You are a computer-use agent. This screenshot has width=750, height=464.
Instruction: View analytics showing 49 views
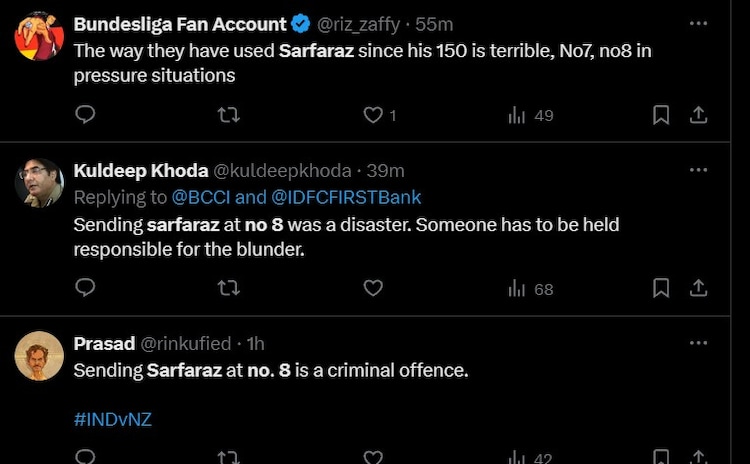click(x=530, y=115)
